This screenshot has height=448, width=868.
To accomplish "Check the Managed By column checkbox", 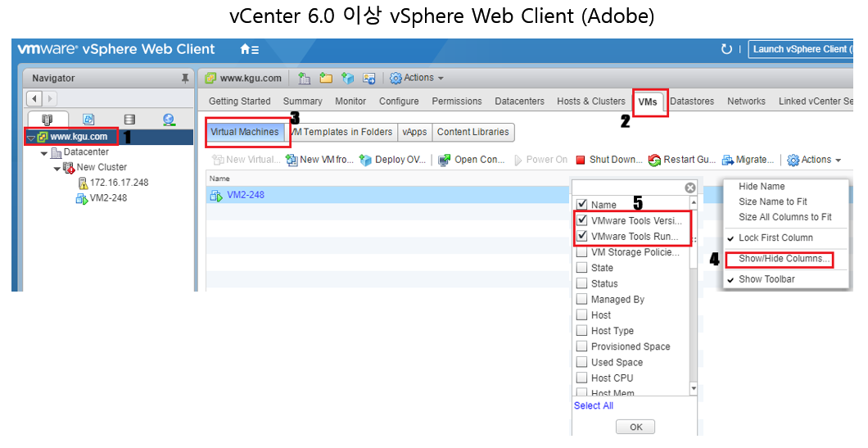I will click(x=581, y=299).
